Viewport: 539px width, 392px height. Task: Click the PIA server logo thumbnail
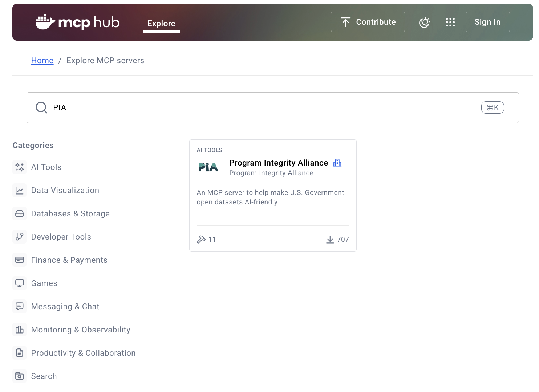(x=208, y=167)
